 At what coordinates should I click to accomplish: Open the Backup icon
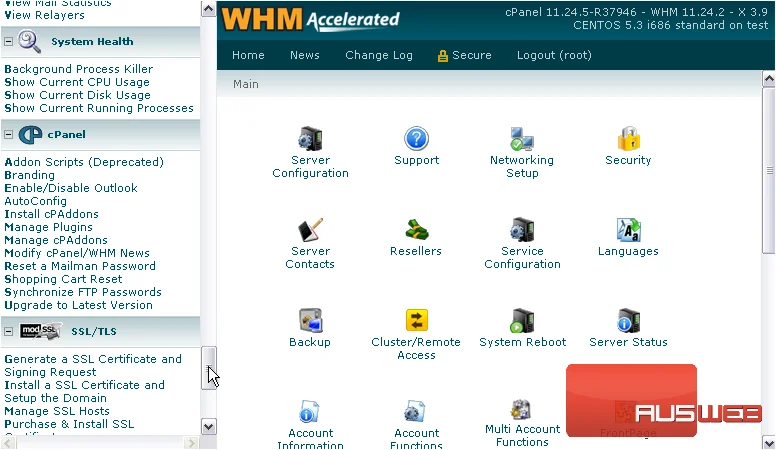coord(310,321)
